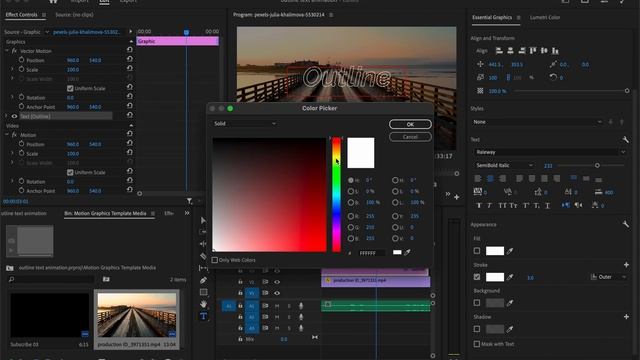Click the Stroke white color swatch
Viewport: 640px width, 360px height.
(x=495, y=277)
